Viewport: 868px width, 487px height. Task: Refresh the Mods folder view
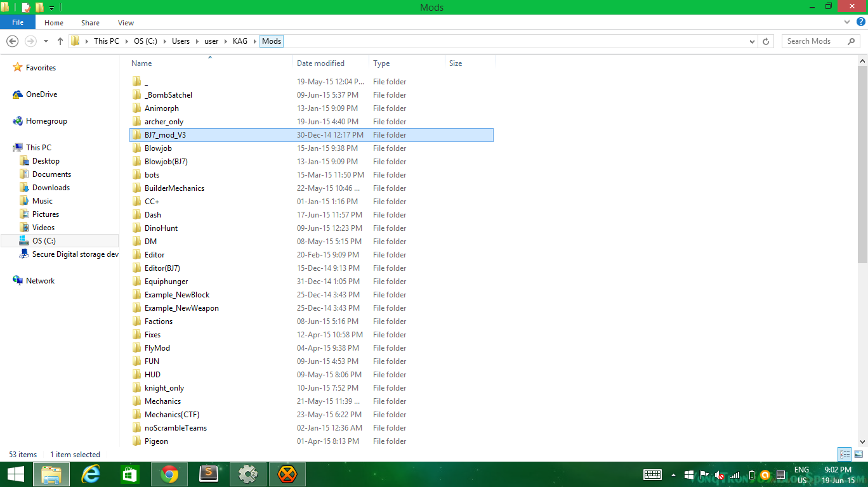click(766, 41)
